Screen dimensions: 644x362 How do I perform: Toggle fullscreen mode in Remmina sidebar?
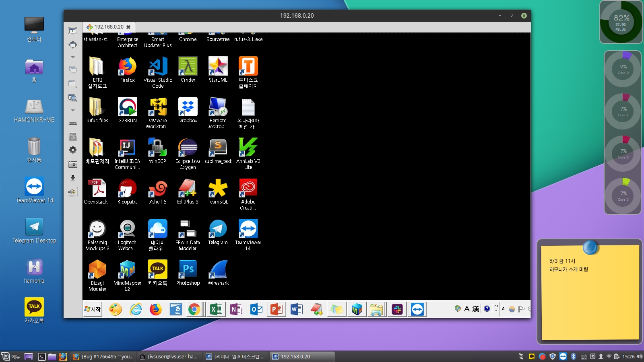point(73,45)
